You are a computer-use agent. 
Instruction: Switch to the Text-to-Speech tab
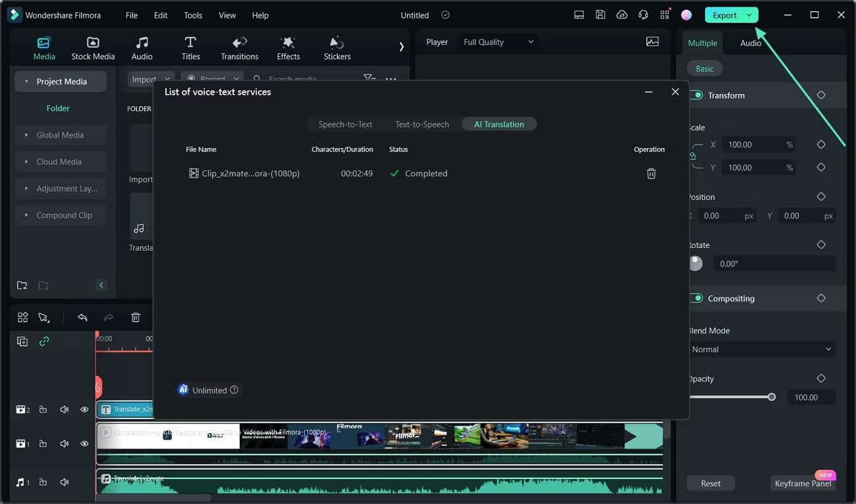pyautogui.click(x=422, y=124)
